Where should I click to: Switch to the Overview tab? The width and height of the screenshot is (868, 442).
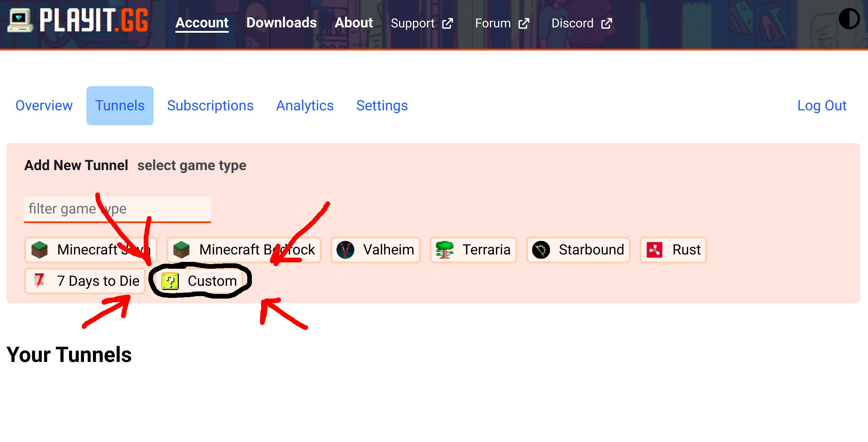pyautogui.click(x=44, y=105)
